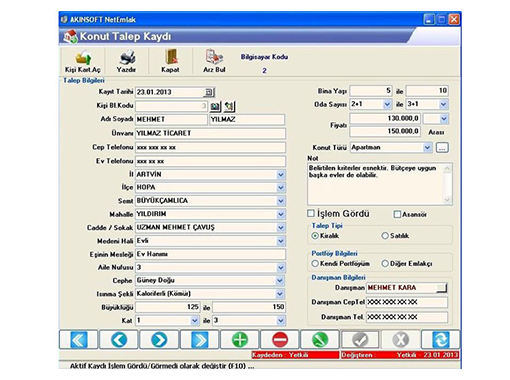Click the Not area scrollbar down arrow
The width and height of the screenshot is (510, 380).
(x=447, y=200)
